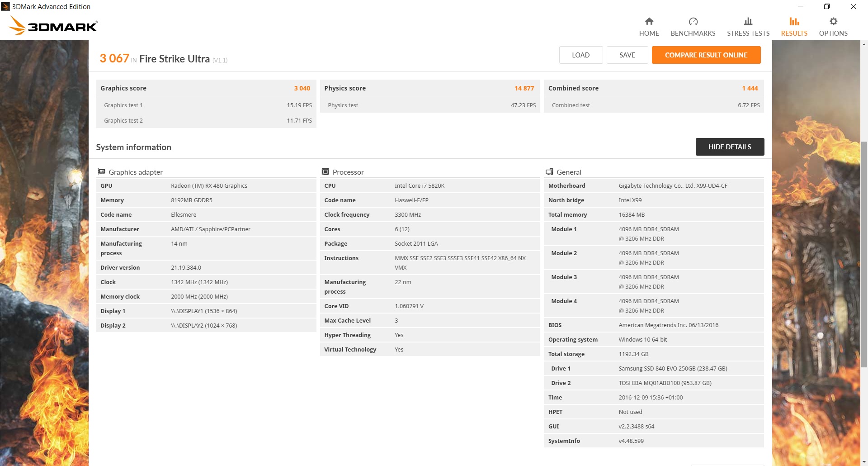Click the Core VID value 1.060791 V
The width and height of the screenshot is (868, 466).
click(x=409, y=306)
